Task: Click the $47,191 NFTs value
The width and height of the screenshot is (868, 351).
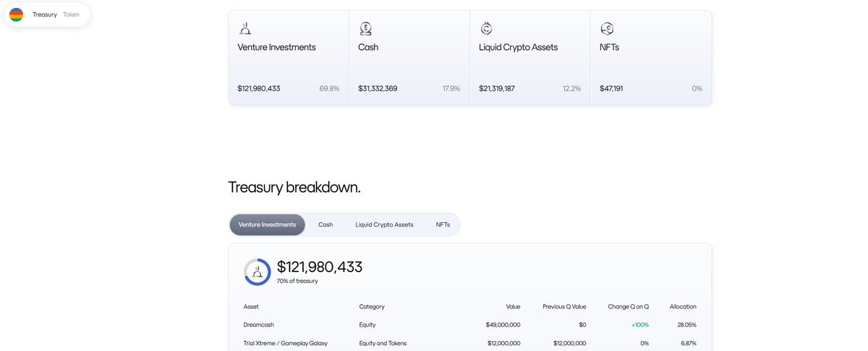Action: (611, 88)
